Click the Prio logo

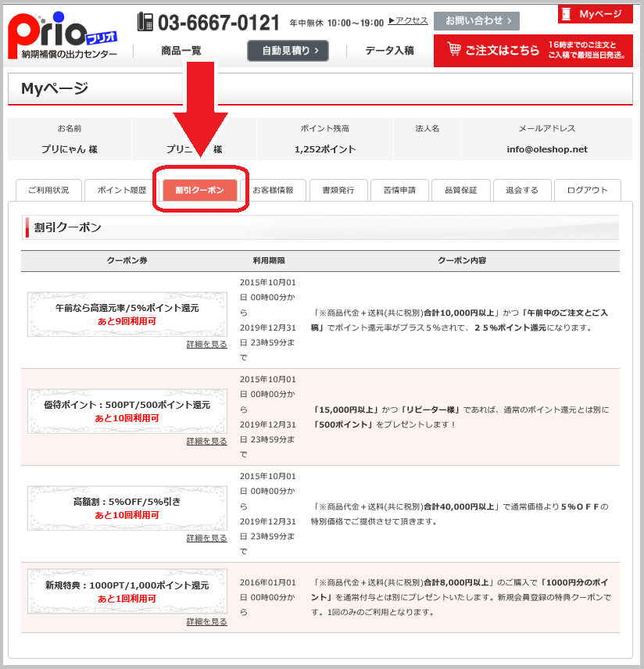click(x=63, y=35)
